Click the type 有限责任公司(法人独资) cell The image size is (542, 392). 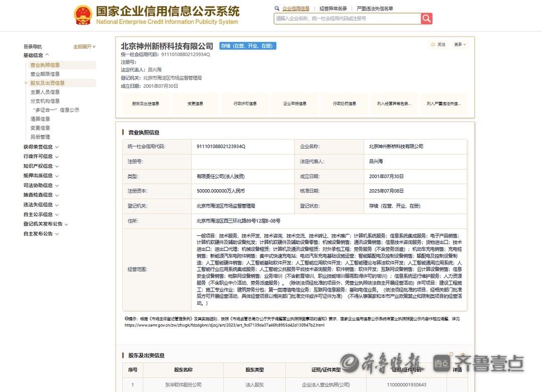tap(243, 176)
